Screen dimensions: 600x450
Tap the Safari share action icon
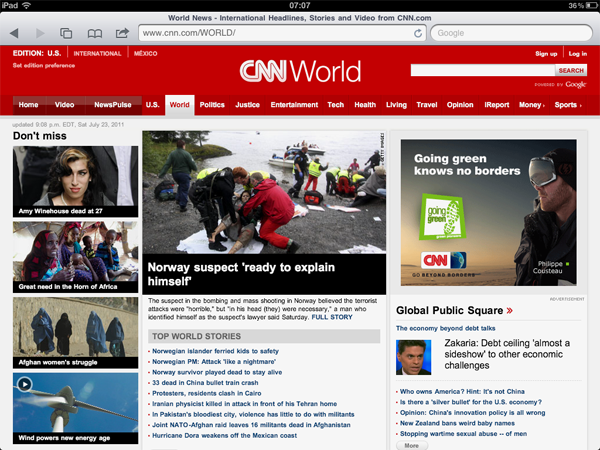121,33
